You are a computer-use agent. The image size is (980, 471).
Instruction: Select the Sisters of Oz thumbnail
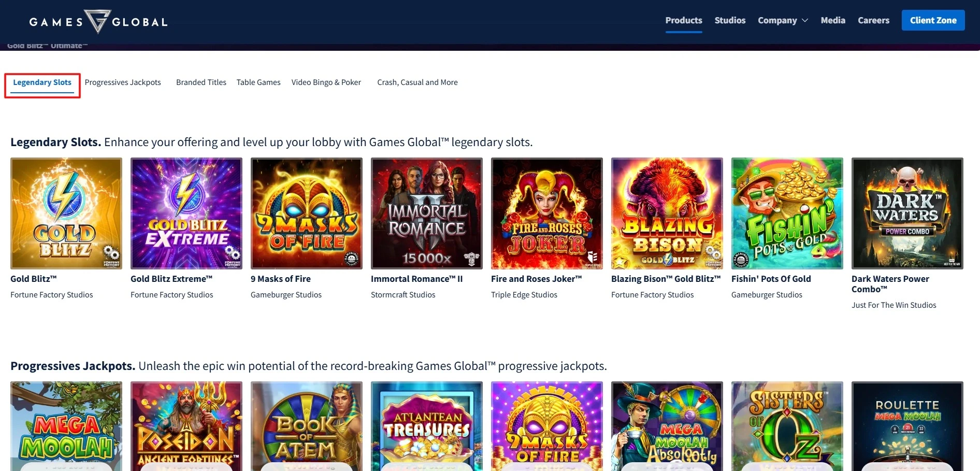tap(787, 426)
